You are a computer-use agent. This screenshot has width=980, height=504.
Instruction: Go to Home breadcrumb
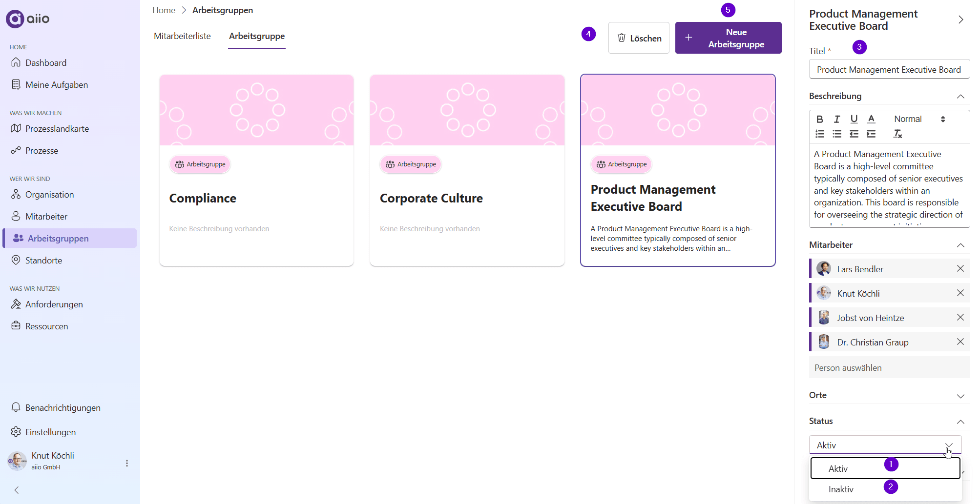(164, 10)
